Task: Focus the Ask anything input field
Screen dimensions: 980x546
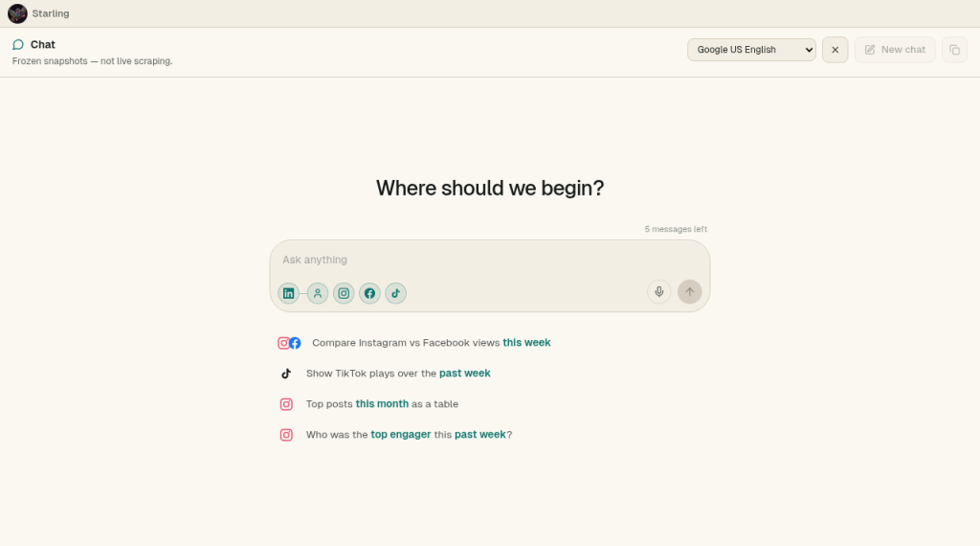Action: pyautogui.click(x=490, y=260)
